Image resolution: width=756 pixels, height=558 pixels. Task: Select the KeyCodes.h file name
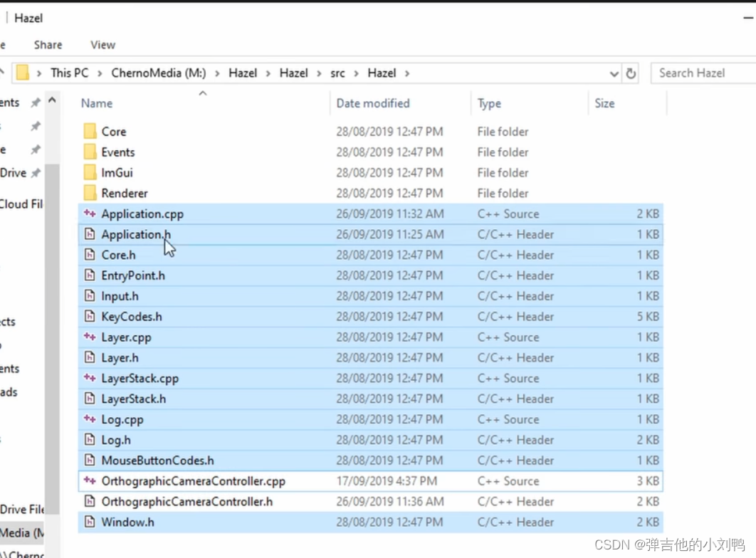click(132, 317)
